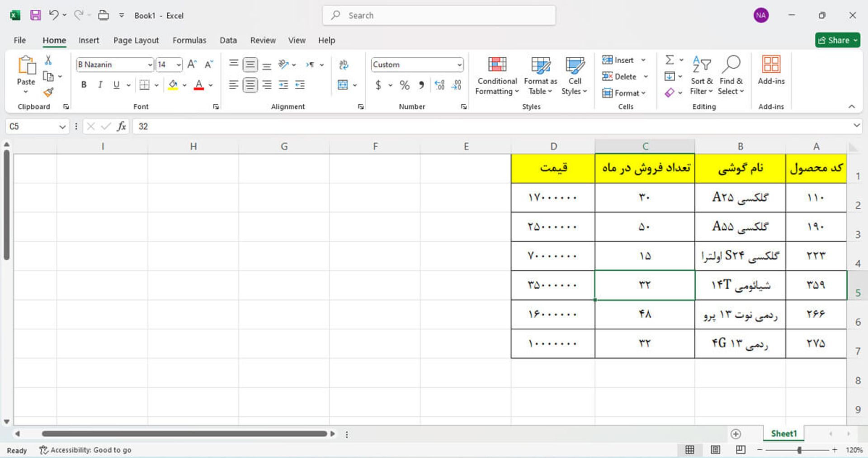Click Merge & Center icon

pyautogui.click(x=343, y=85)
